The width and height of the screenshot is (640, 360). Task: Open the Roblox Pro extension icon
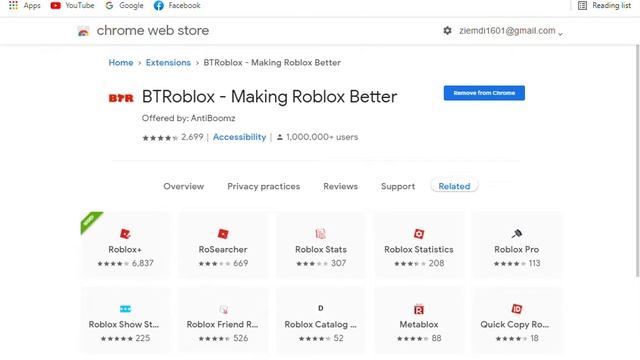tap(517, 234)
